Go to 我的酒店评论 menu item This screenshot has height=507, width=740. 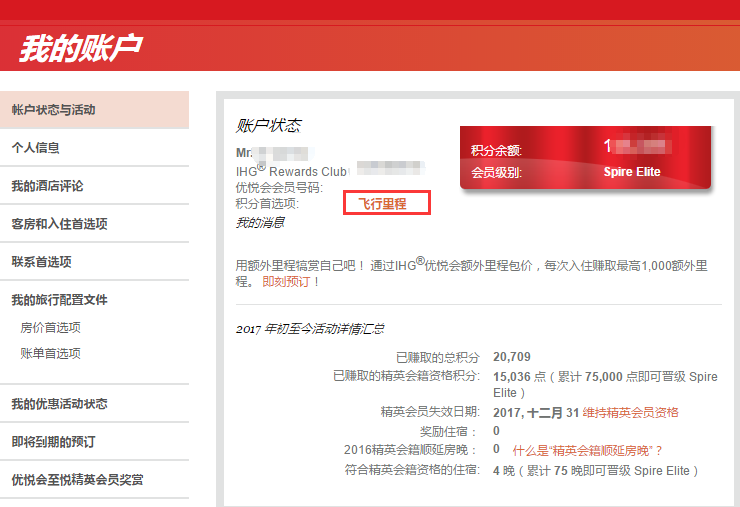tap(94, 186)
